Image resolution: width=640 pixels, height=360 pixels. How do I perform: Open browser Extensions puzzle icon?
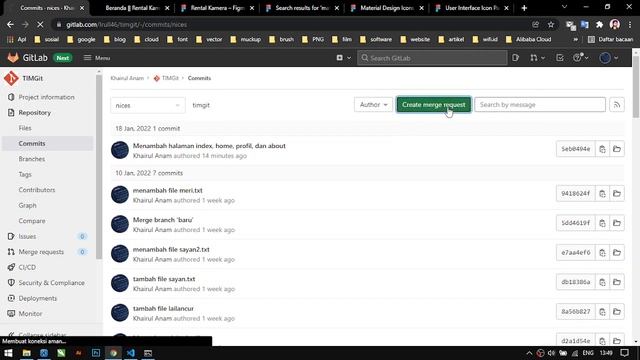point(599,24)
